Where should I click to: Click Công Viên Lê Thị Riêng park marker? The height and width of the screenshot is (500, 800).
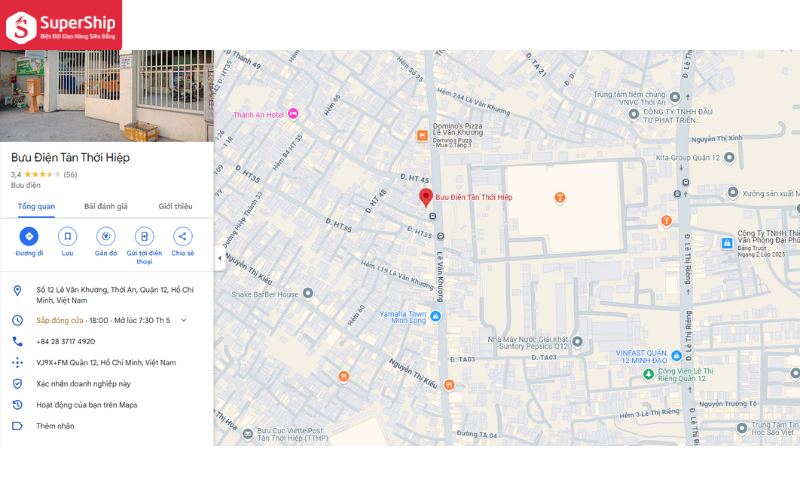pyautogui.click(x=648, y=375)
